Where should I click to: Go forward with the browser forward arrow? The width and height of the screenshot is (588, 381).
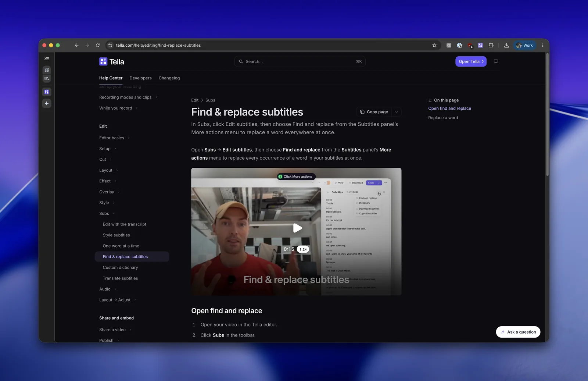click(87, 45)
